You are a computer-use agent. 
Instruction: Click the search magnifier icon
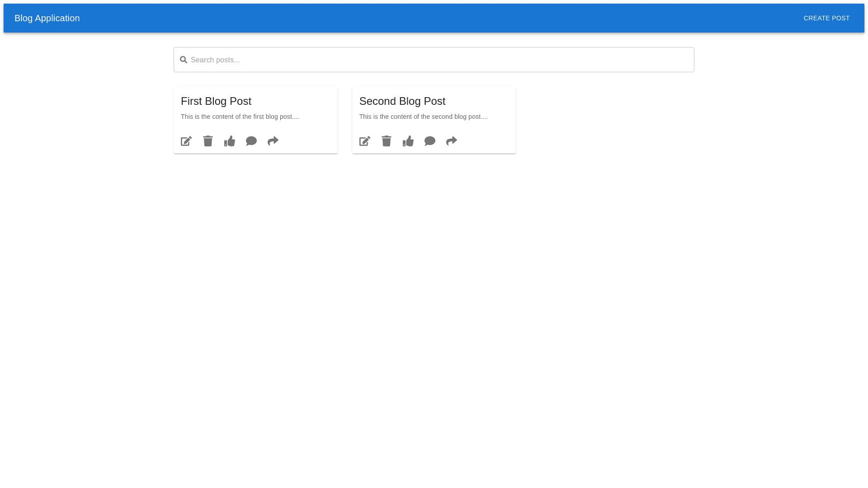[184, 60]
